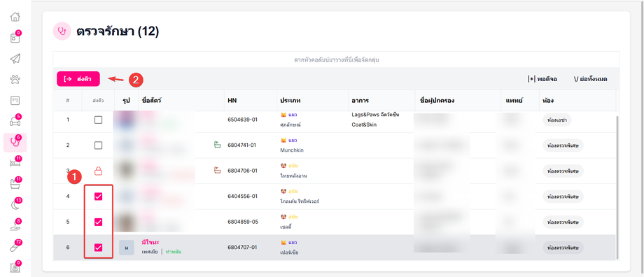The width and height of the screenshot is (644, 277).
Task: Open the bed admission icon
Action: pos(15,163)
